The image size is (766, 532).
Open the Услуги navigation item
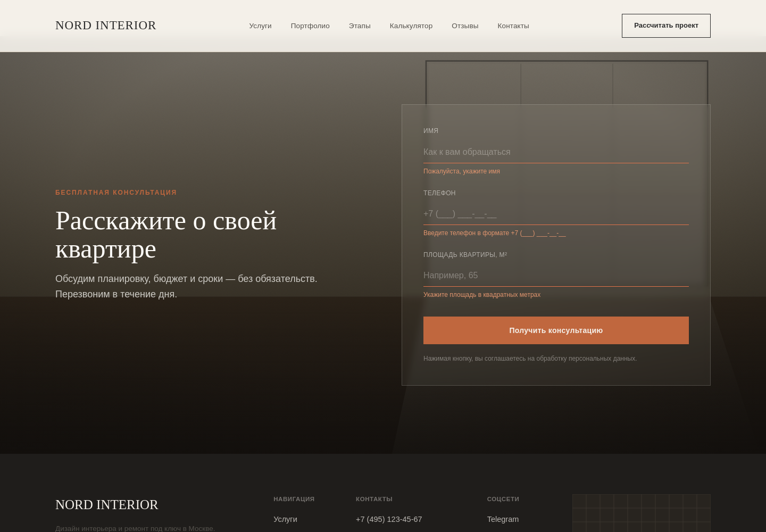click(x=260, y=26)
